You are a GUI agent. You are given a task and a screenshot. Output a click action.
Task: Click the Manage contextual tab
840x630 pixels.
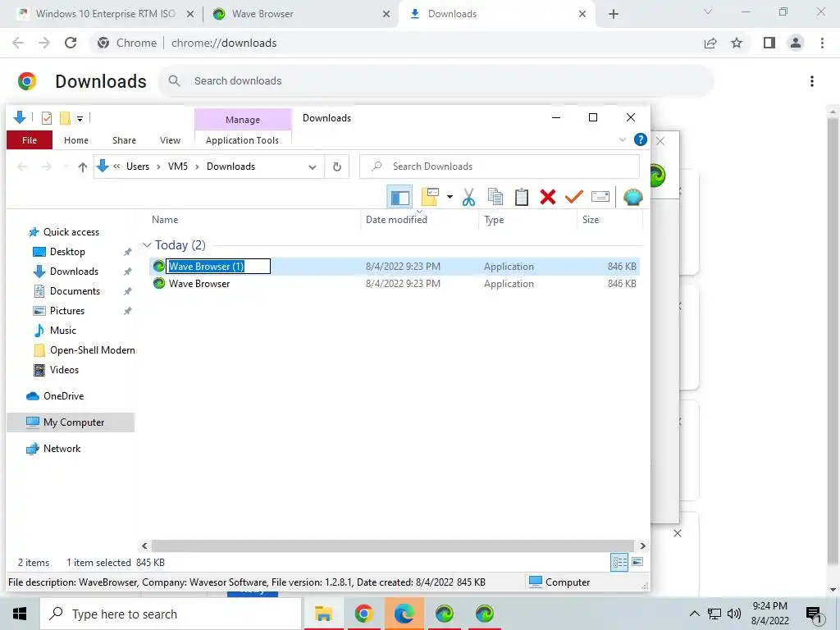[243, 120]
